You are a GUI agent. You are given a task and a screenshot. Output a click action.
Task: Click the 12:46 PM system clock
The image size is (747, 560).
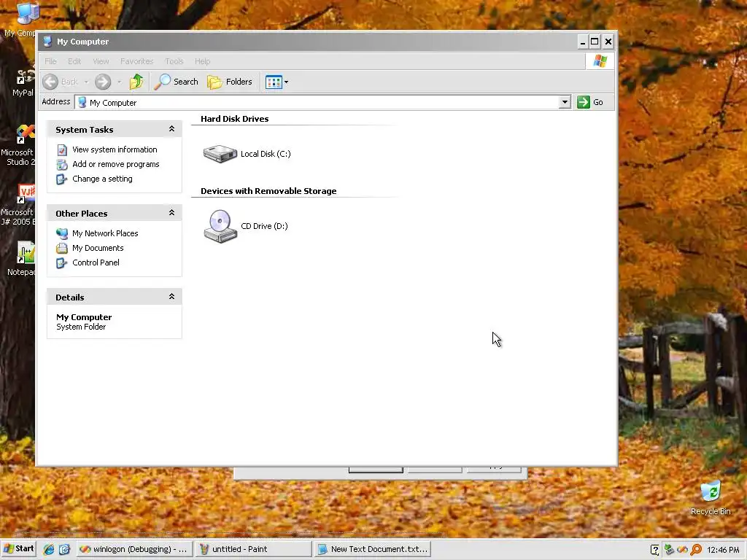[x=723, y=550]
